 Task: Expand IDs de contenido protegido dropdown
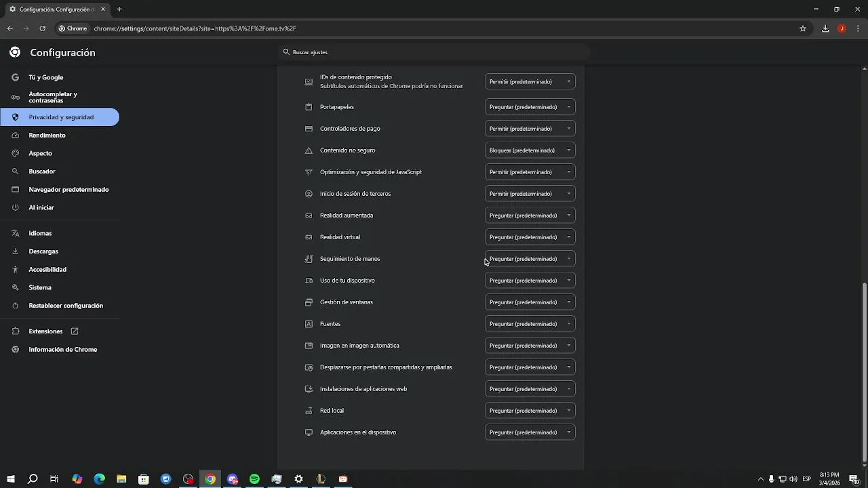coord(530,81)
